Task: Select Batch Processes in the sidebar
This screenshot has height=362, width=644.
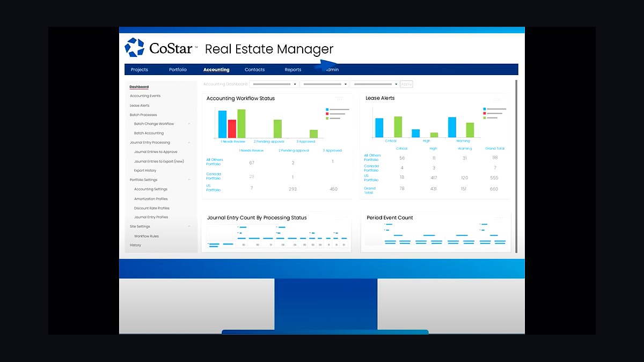Action: 143,115
